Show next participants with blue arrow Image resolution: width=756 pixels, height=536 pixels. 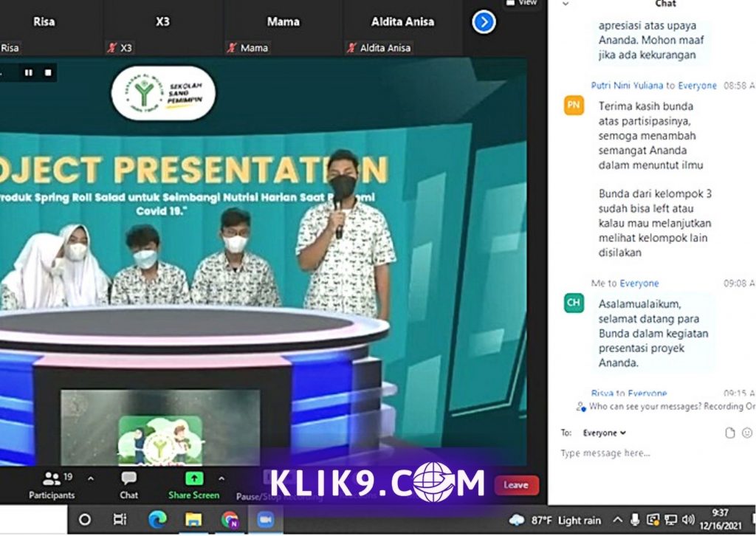tap(484, 22)
